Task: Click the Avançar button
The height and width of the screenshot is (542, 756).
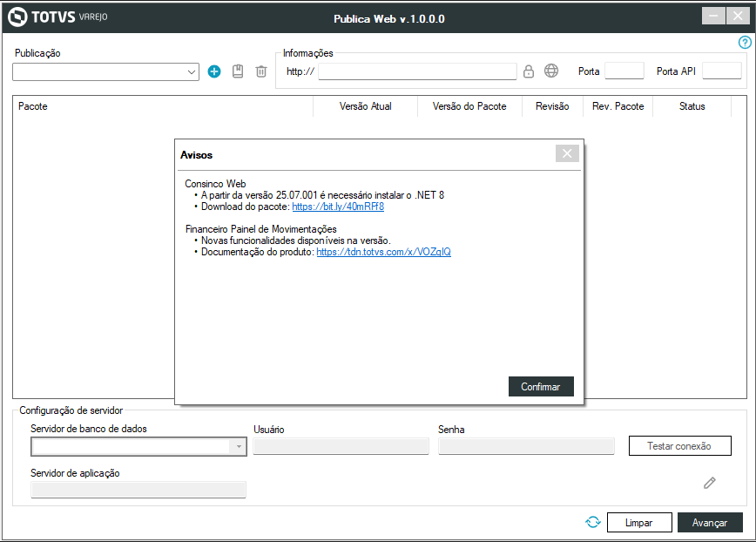Action: (710, 522)
